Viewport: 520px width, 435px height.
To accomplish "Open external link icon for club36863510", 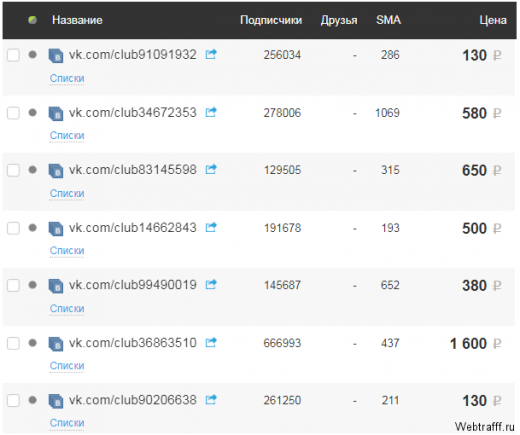I will [211, 342].
